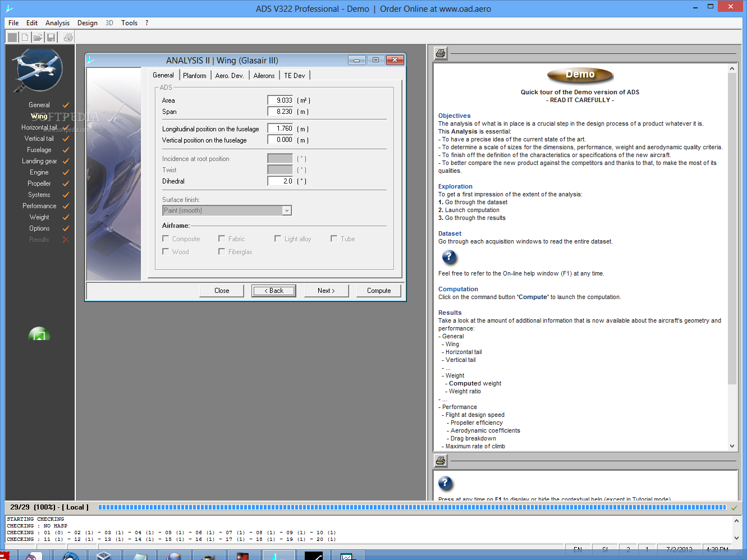Screen dimensions: 747x560
Task: Switch to the TE Dev tab
Action: (x=295, y=76)
